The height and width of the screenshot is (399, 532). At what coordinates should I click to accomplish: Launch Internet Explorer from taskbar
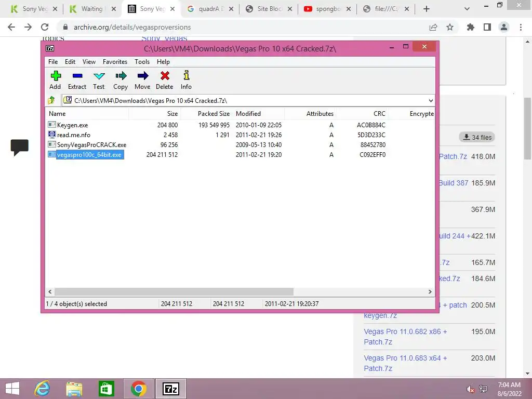(x=43, y=389)
